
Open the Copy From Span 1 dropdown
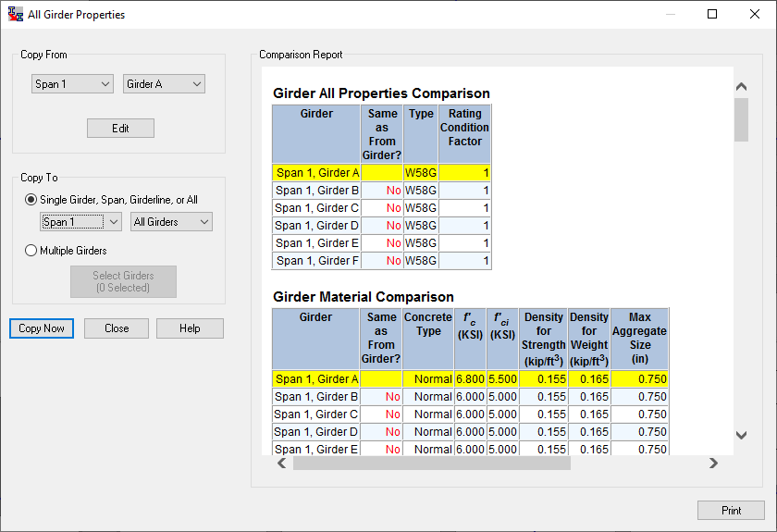pos(71,84)
